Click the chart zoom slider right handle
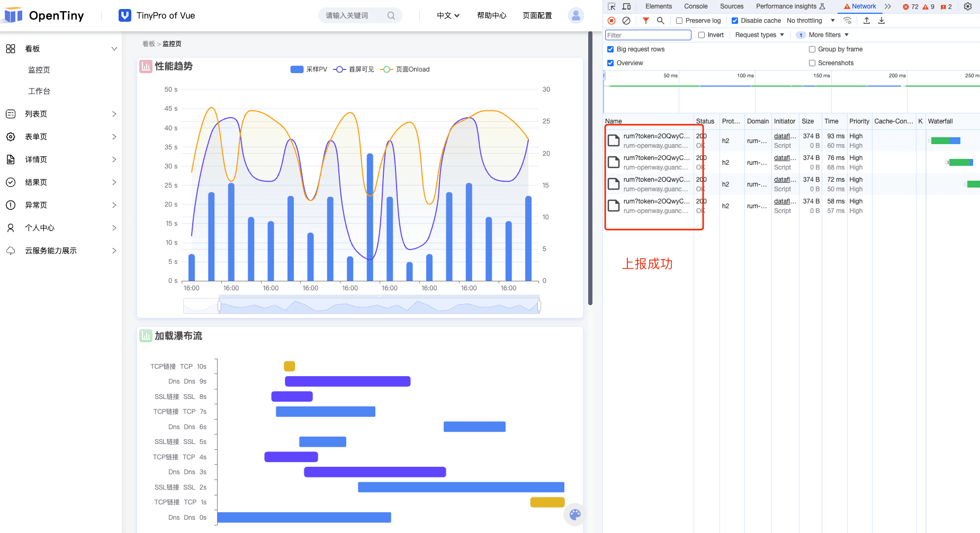 pos(539,306)
